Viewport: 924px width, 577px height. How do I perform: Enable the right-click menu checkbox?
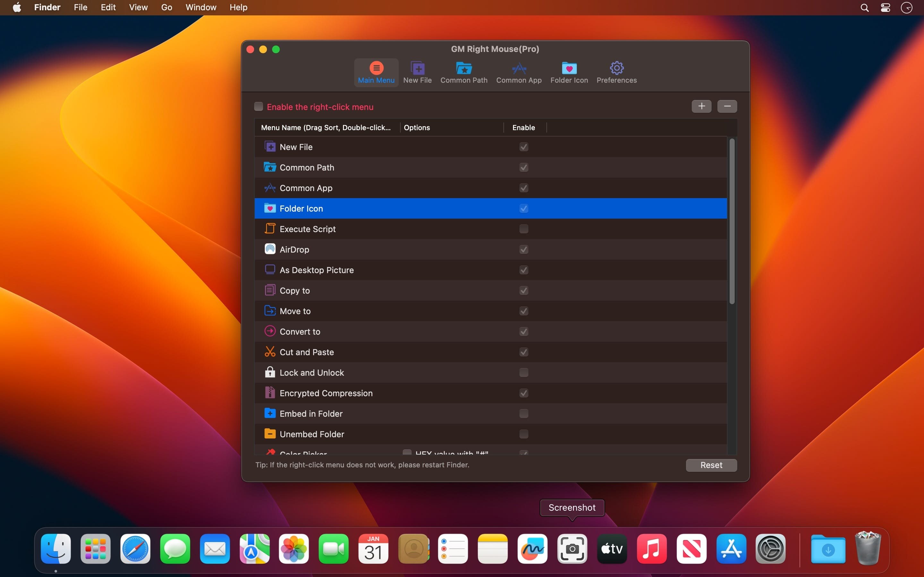click(x=259, y=106)
